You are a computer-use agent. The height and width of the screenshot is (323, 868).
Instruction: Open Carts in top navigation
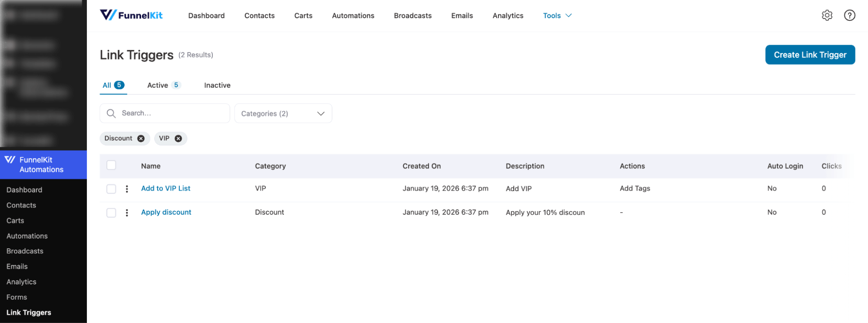303,16
